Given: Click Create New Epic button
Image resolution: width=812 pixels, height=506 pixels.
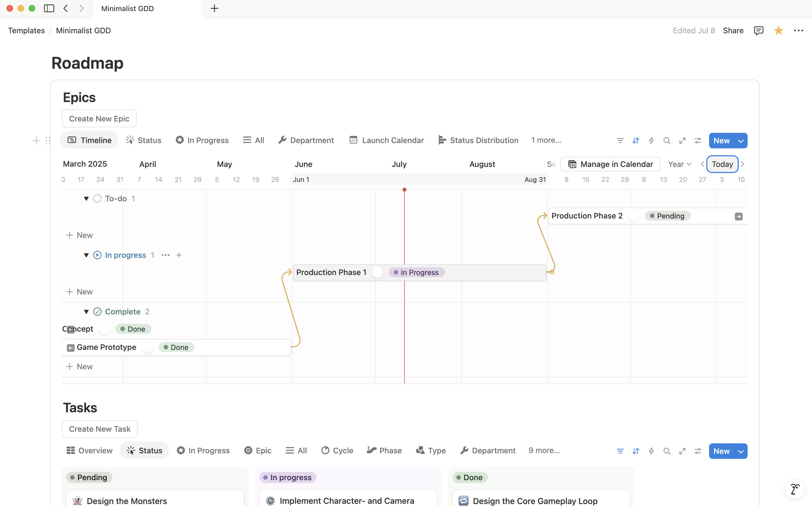Looking at the screenshot, I should (99, 118).
